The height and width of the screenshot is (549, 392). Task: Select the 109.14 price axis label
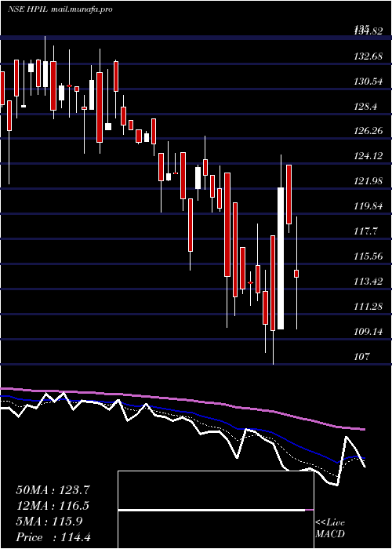368,331
